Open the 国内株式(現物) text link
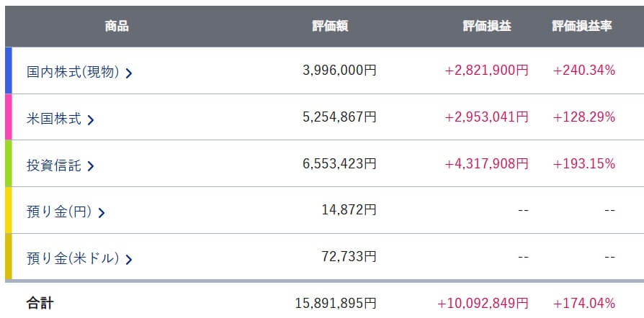644x318 pixels. (x=72, y=72)
